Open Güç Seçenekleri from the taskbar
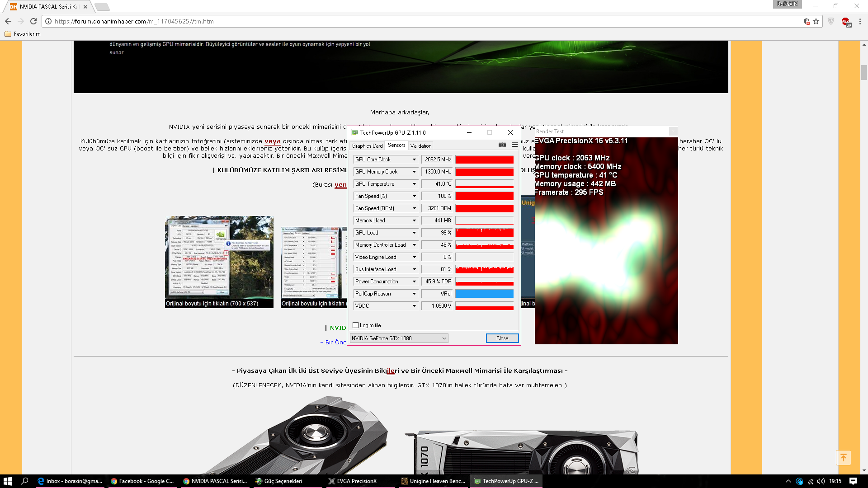 288,481
